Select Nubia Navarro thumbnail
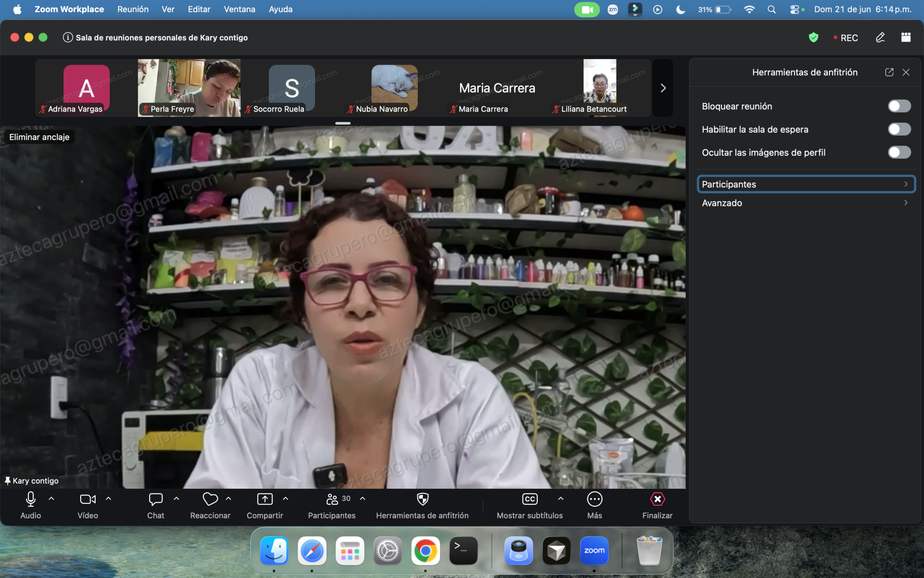This screenshot has height=578, width=924. [x=395, y=88]
